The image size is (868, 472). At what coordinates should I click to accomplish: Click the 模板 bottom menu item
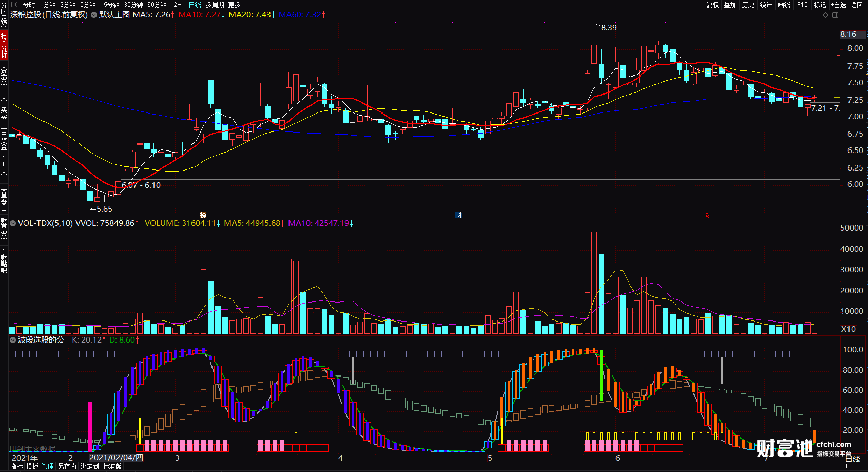tap(32, 466)
